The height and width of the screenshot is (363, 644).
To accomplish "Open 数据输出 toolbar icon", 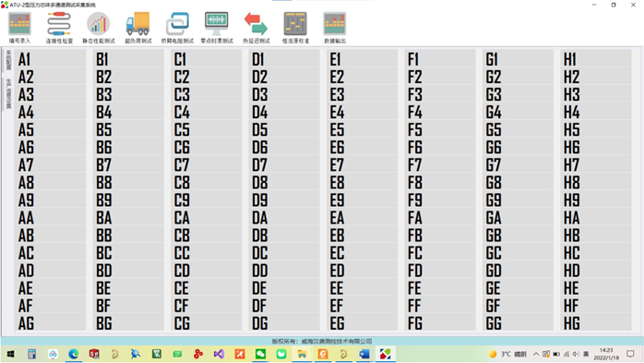I will tap(335, 28).
